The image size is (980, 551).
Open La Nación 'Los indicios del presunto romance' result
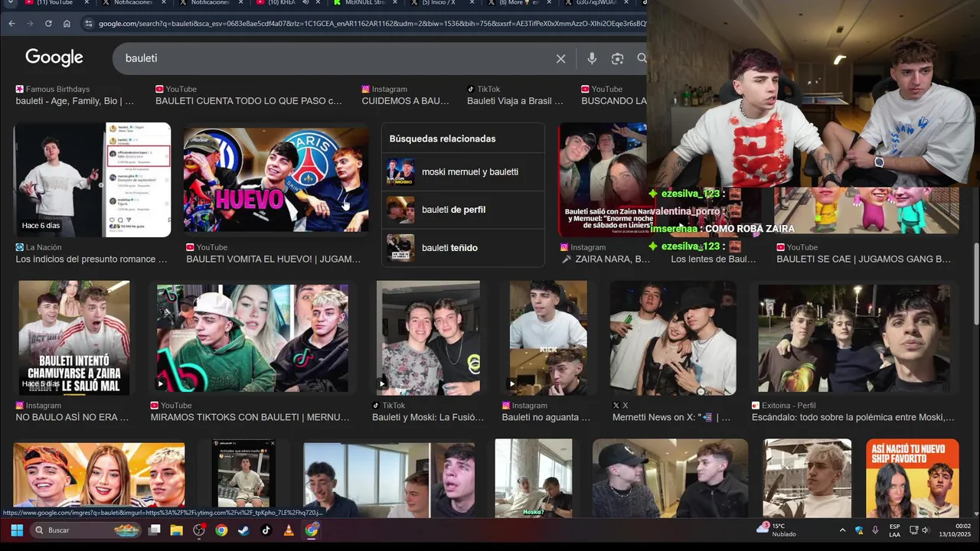pyautogui.click(x=92, y=259)
